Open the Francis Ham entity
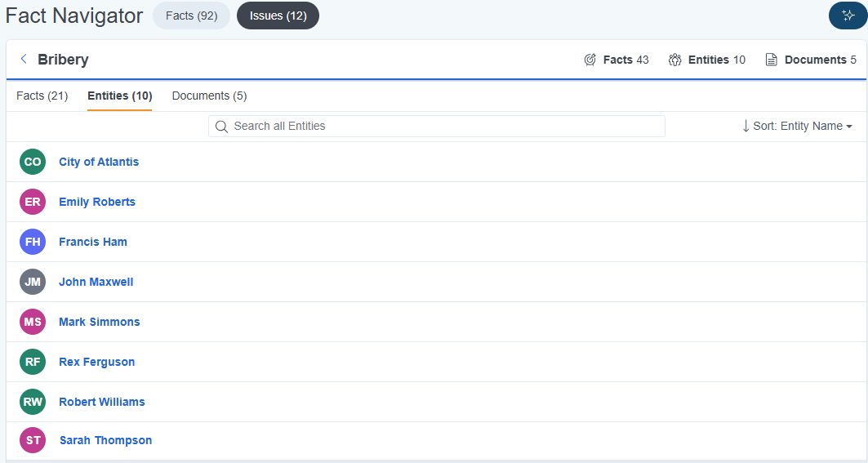868x463 pixels. (x=93, y=242)
